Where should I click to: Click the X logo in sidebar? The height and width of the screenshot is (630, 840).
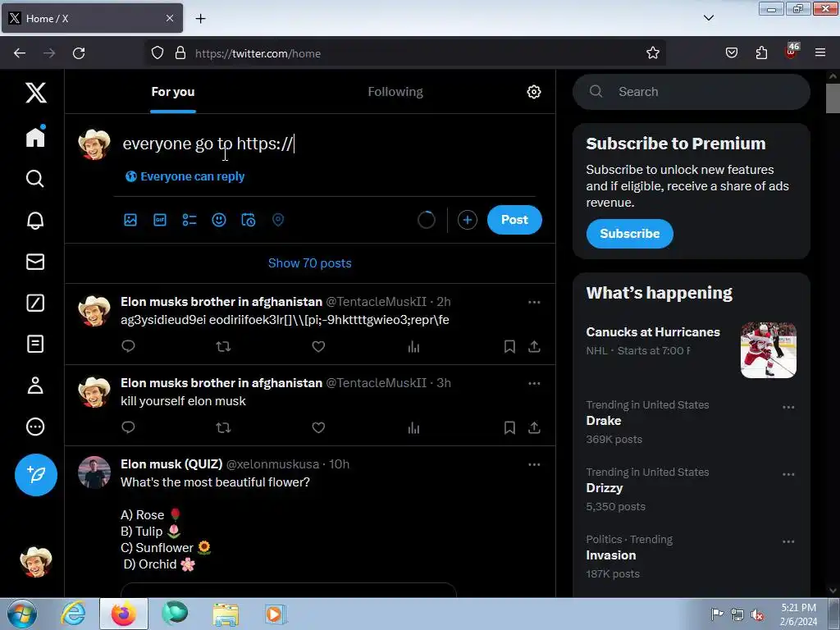tap(36, 93)
